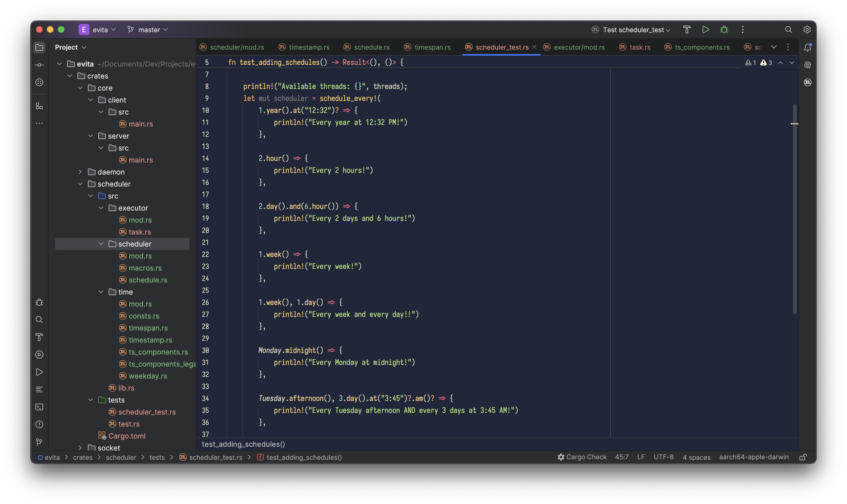Jump to next highlighted error arrow

[x=792, y=62]
